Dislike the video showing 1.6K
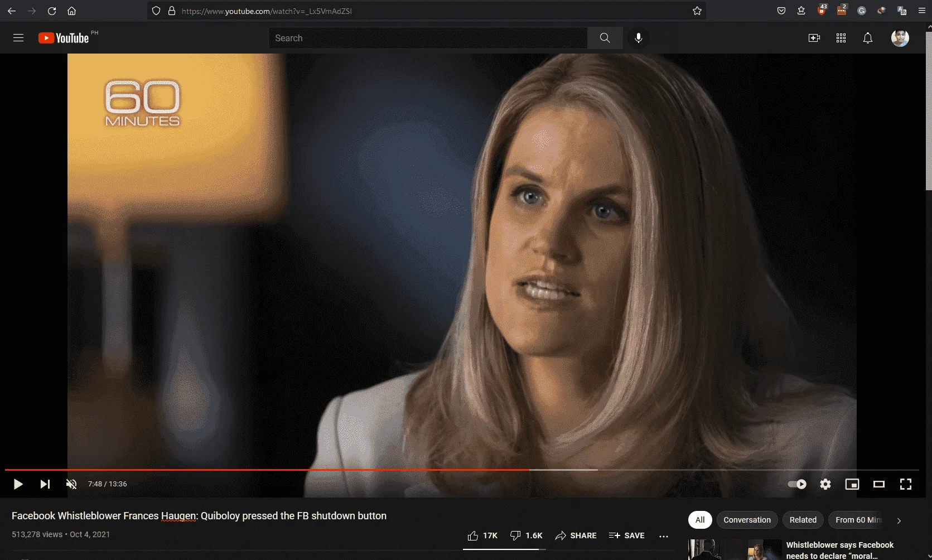Screen dimensions: 932x560 pyautogui.click(x=526, y=535)
